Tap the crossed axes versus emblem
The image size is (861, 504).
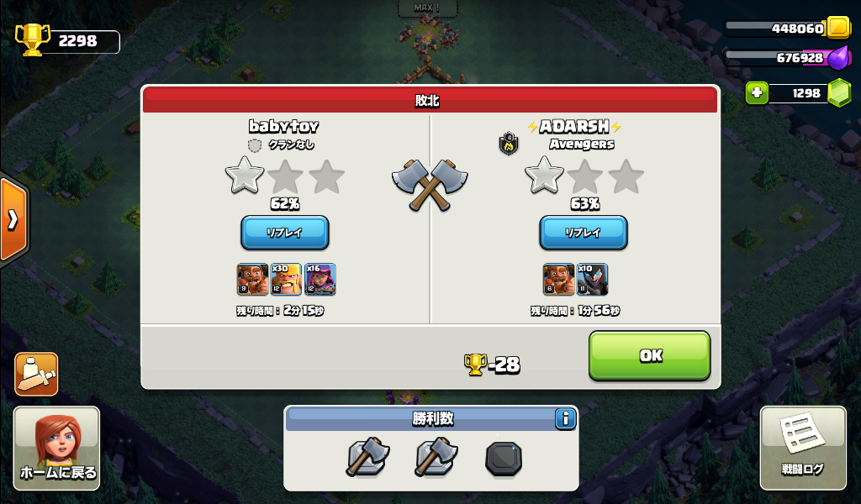click(x=430, y=185)
